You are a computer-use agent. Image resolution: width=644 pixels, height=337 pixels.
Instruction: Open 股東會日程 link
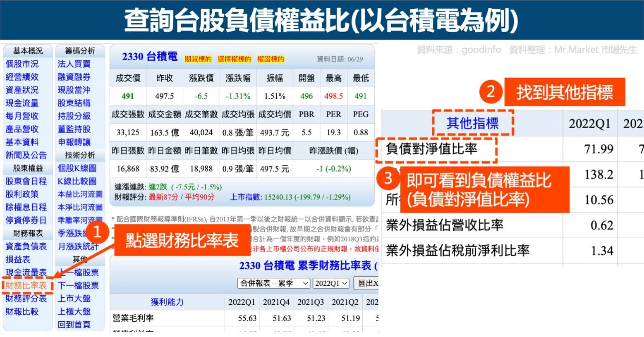tap(26, 181)
